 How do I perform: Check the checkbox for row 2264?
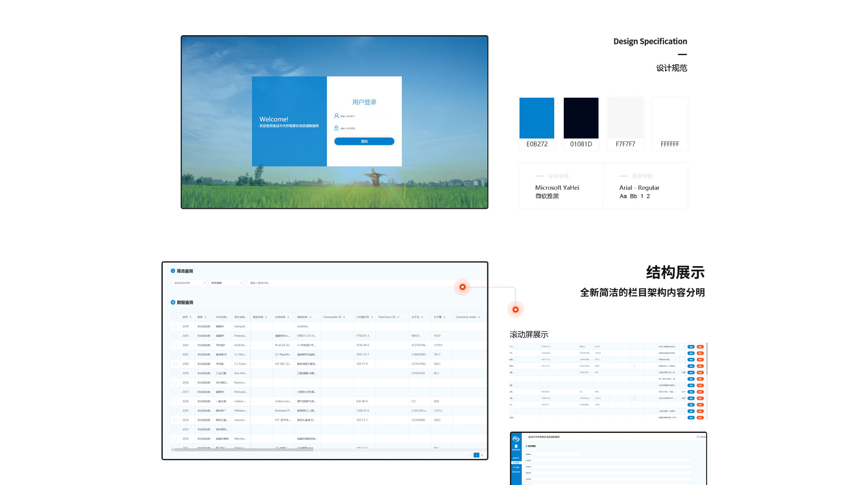point(175,327)
